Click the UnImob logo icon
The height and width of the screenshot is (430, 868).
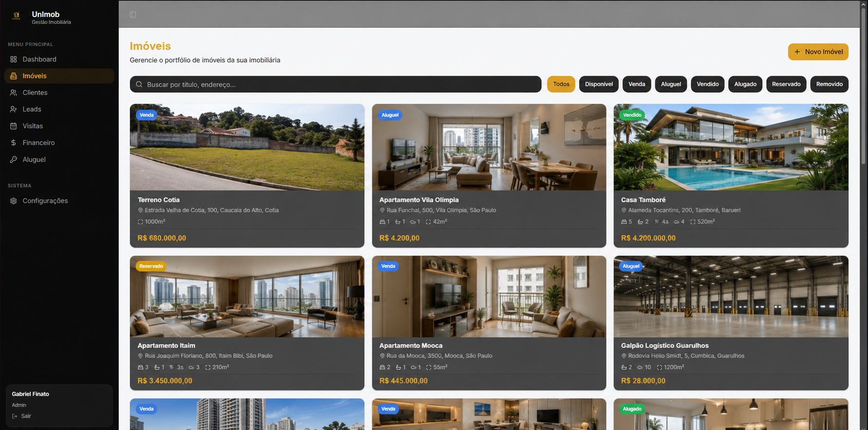click(x=16, y=16)
